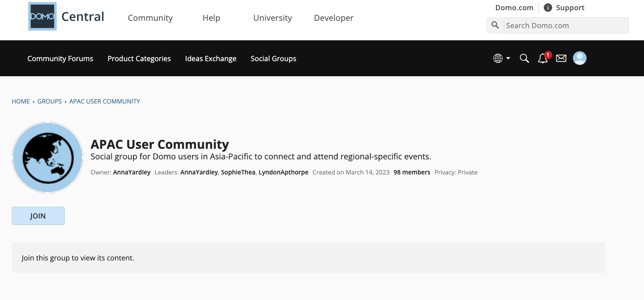Click the Domo logo icon
Screen dimensions: 644x300
coord(42,16)
